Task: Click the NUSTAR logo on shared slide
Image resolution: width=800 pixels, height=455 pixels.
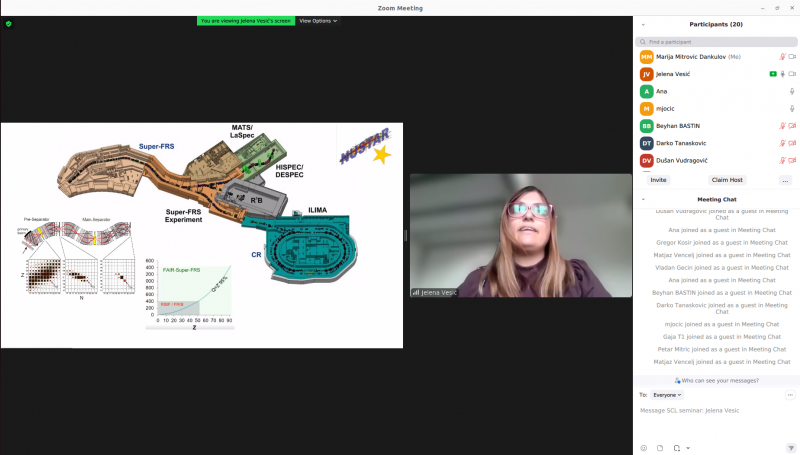Action: 366,146
